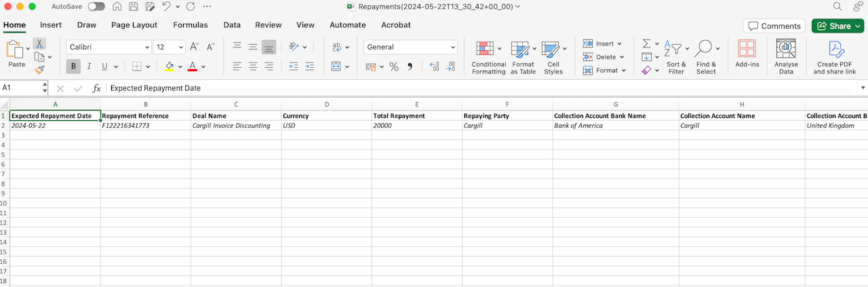Screen dimensions: 868x287
Task: Expand the General number format dropdown
Action: [x=411, y=47]
